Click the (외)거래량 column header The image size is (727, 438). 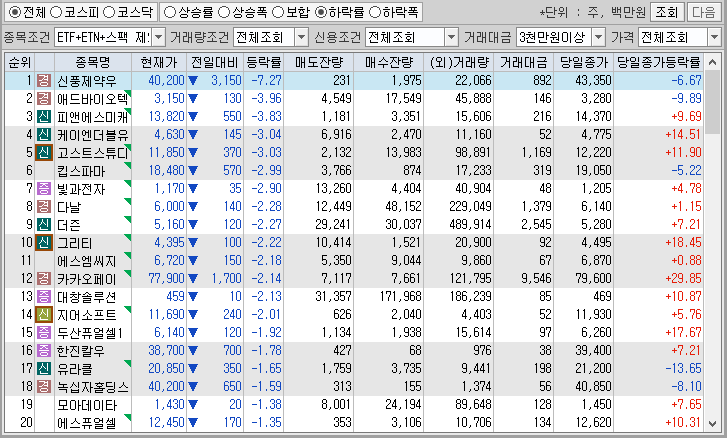pos(458,62)
